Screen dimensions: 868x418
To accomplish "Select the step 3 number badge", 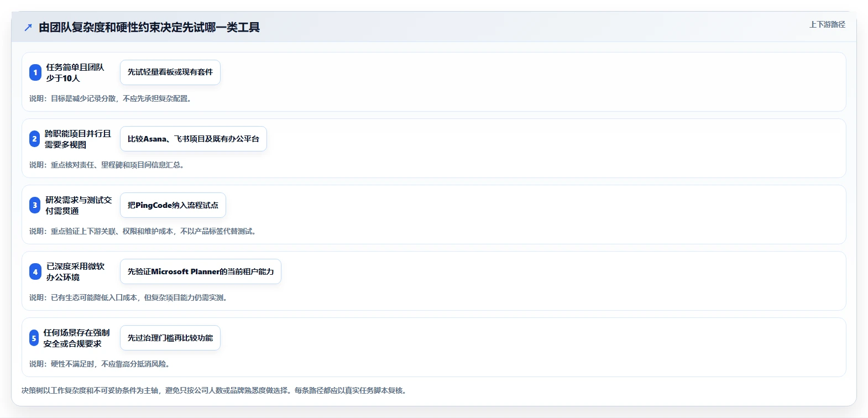I will [x=35, y=205].
